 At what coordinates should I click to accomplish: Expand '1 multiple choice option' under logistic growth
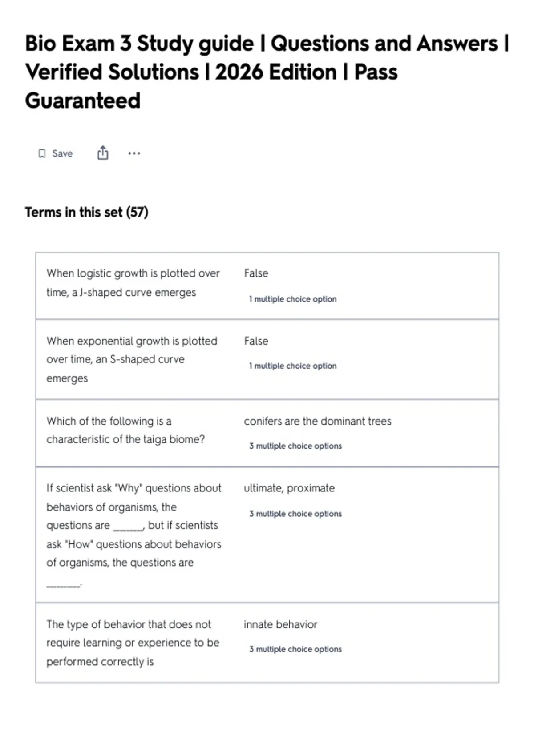tap(293, 299)
